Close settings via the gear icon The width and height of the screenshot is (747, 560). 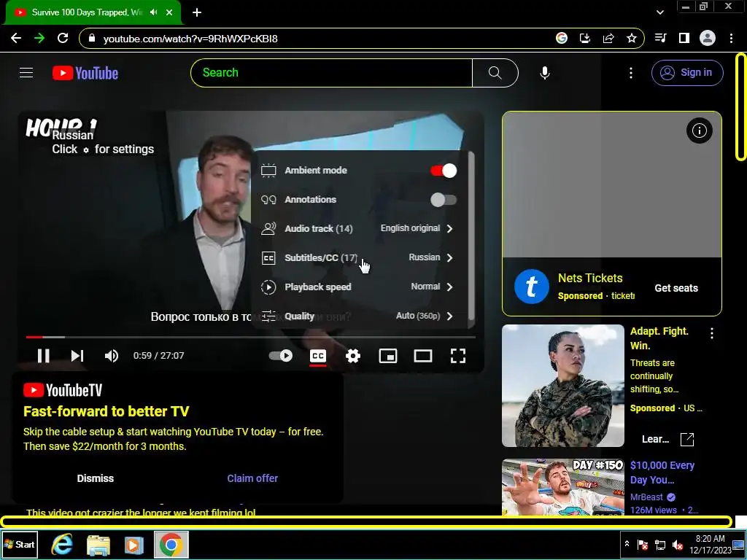coord(352,356)
